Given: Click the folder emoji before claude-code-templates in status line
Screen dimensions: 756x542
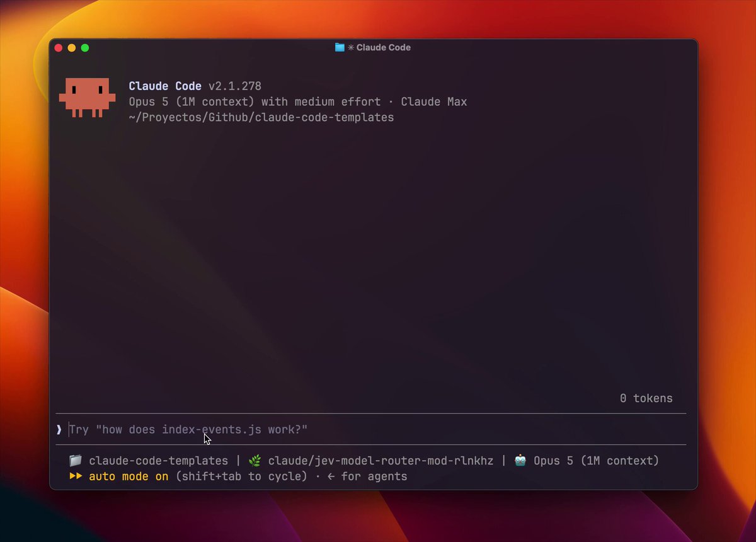Looking at the screenshot, I should [76, 461].
